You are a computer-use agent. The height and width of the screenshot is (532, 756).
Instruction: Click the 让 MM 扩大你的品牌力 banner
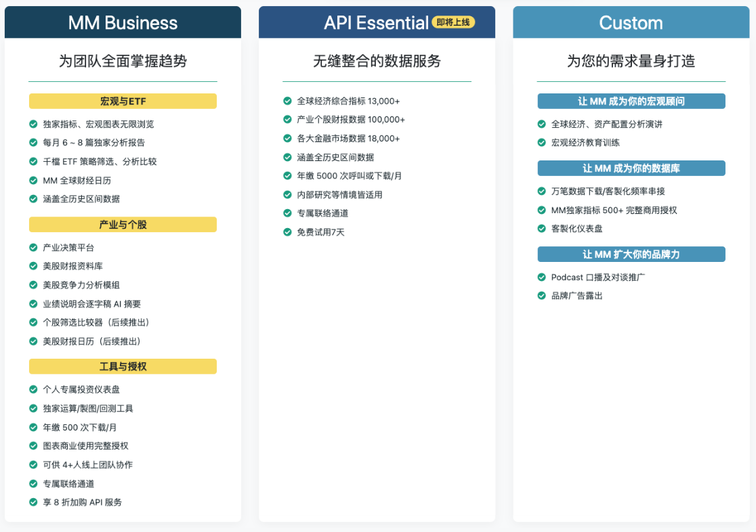pos(631,254)
